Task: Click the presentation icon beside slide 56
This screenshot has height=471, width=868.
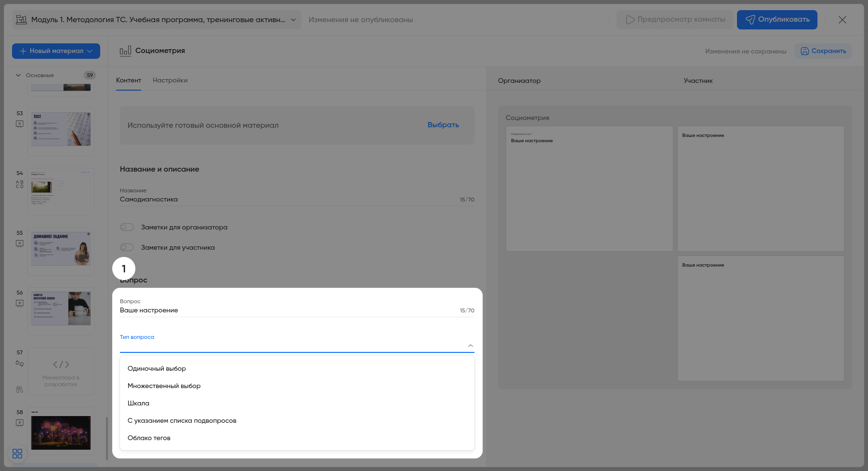Action: 20,303
